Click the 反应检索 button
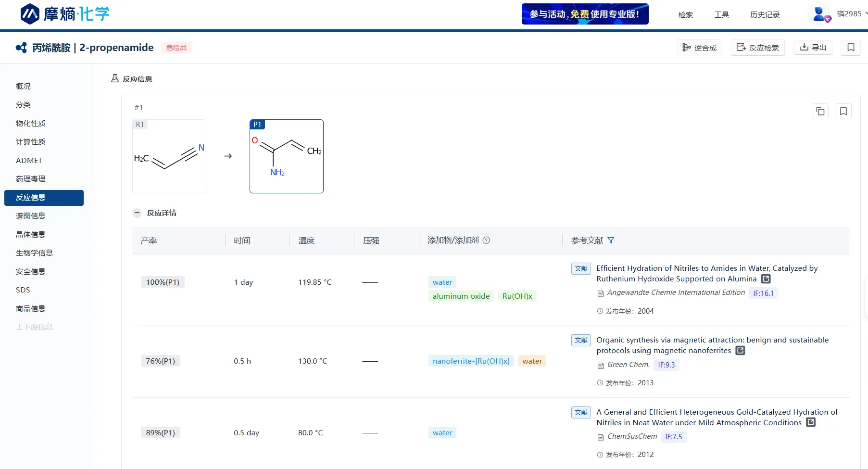 pos(757,48)
